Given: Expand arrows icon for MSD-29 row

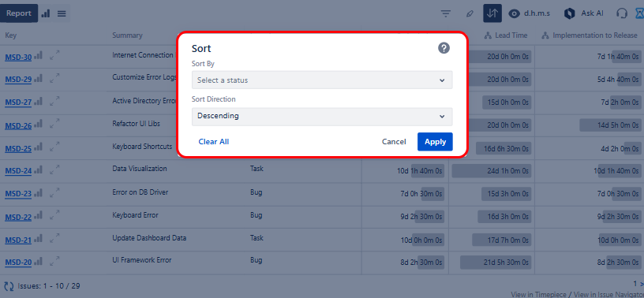Looking at the screenshot, I should pyautogui.click(x=54, y=77).
